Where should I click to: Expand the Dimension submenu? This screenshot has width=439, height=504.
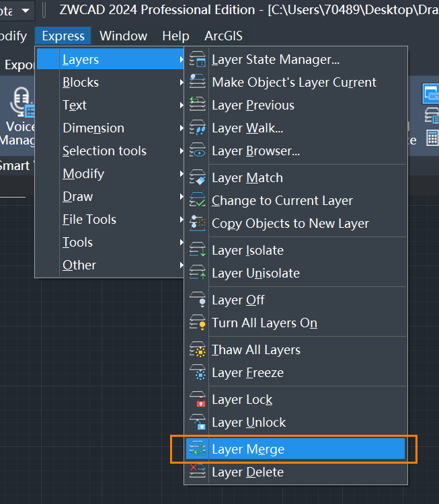point(110,128)
